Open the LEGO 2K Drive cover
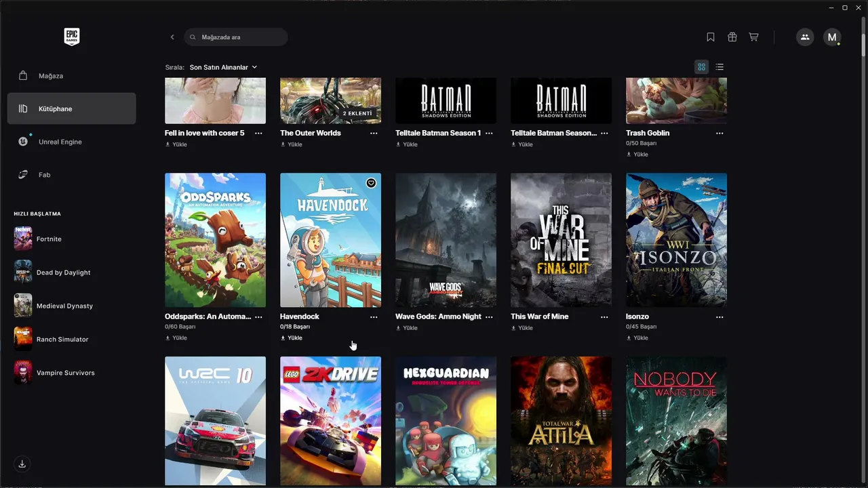The width and height of the screenshot is (868, 488). 330,421
